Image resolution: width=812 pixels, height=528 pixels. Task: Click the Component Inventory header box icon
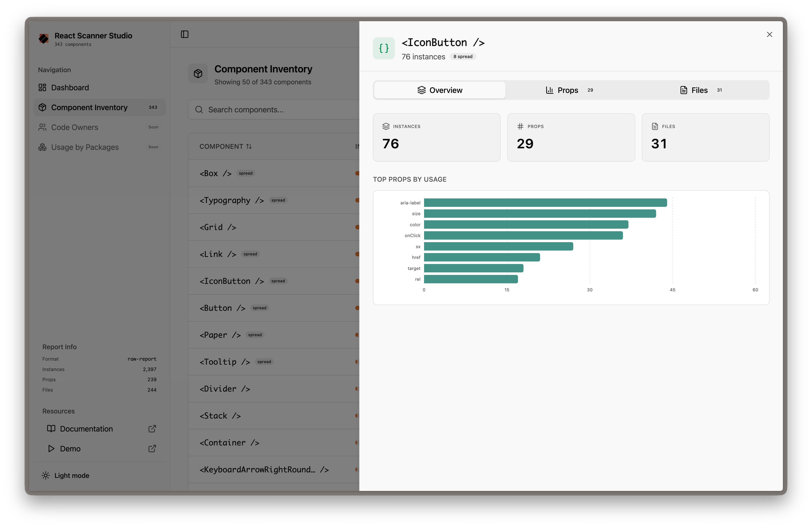198,74
